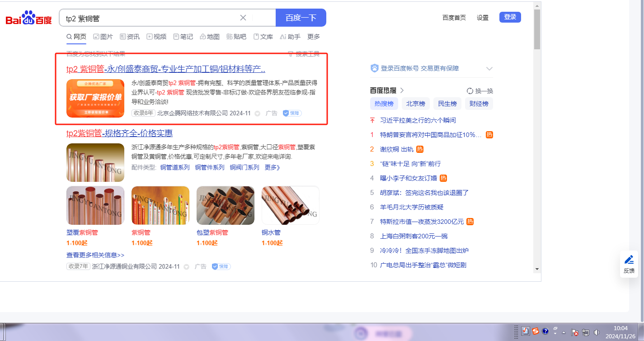This screenshot has height=341, width=644.
Task: Open 百度首页 link
Action: point(454,18)
